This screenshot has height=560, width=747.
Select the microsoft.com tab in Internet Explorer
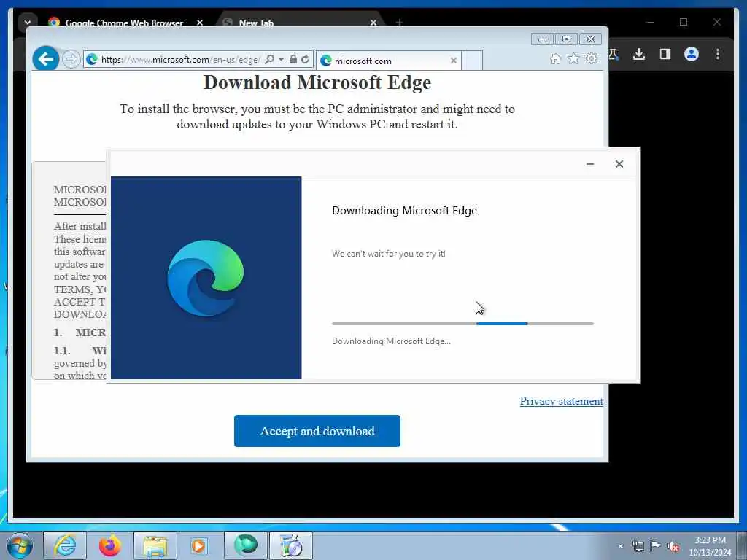coord(388,61)
